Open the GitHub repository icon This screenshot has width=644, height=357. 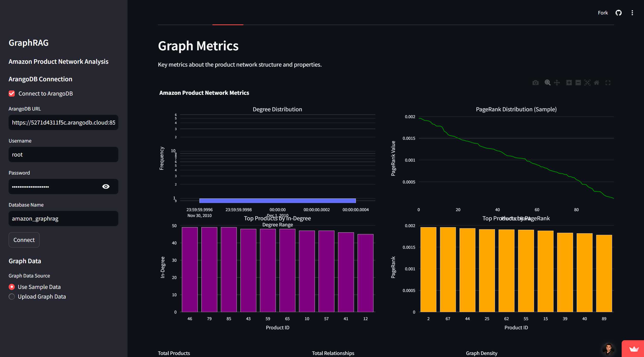(618, 13)
